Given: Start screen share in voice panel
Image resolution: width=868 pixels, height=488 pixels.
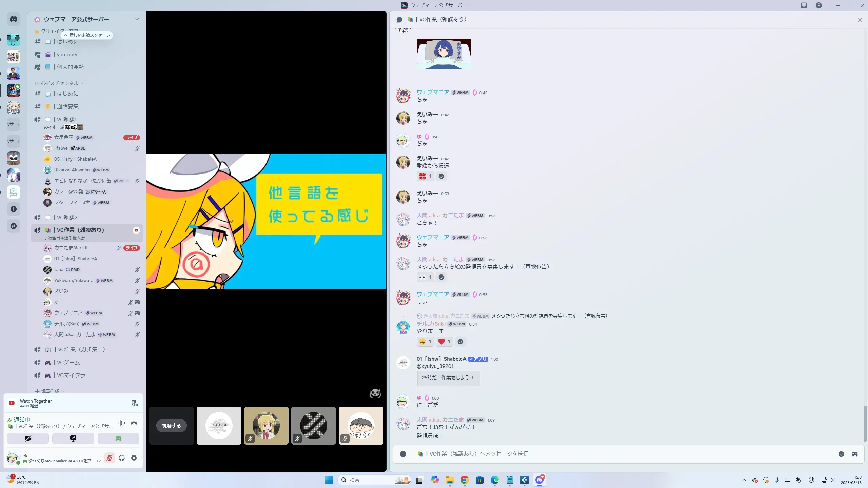Looking at the screenshot, I should point(73,439).
